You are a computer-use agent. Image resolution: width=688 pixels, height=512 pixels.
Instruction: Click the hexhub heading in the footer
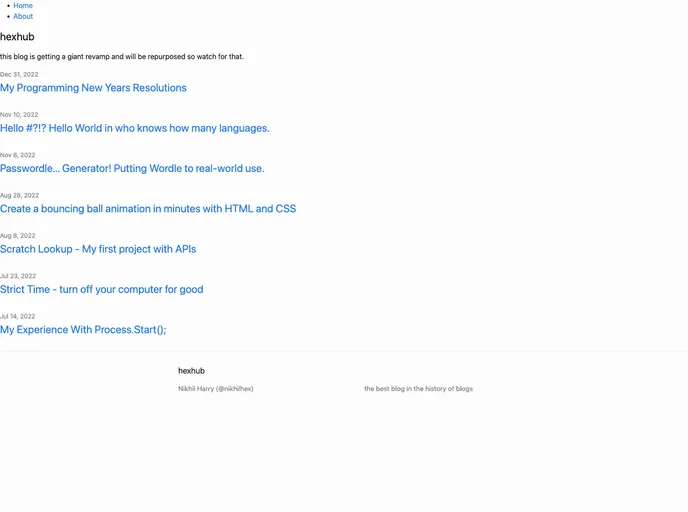191,371
